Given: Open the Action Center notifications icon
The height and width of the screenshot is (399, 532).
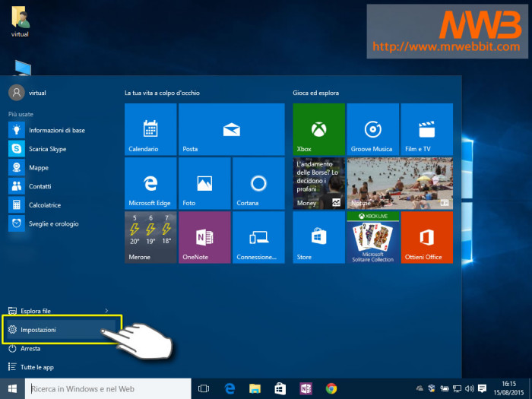Looking at the screenshot, I should pyautogui.click(x=482, y=388).
